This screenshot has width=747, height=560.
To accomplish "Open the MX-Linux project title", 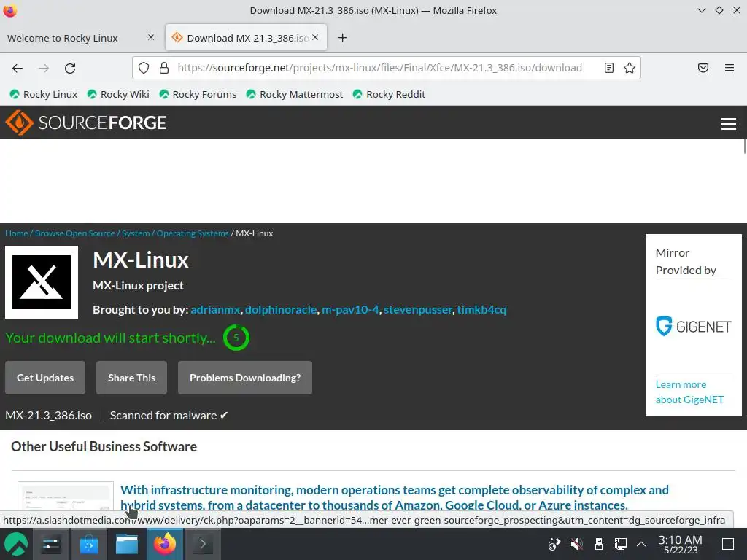I will coord(141,260).
